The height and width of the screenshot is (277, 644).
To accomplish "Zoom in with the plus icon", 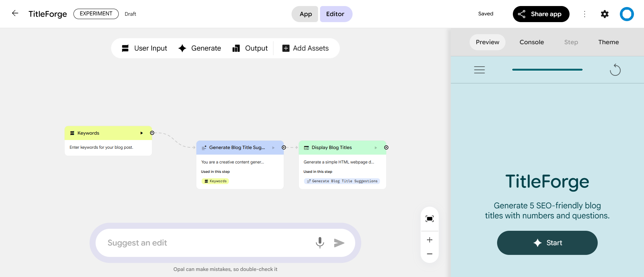I will (x=429, y=240).
